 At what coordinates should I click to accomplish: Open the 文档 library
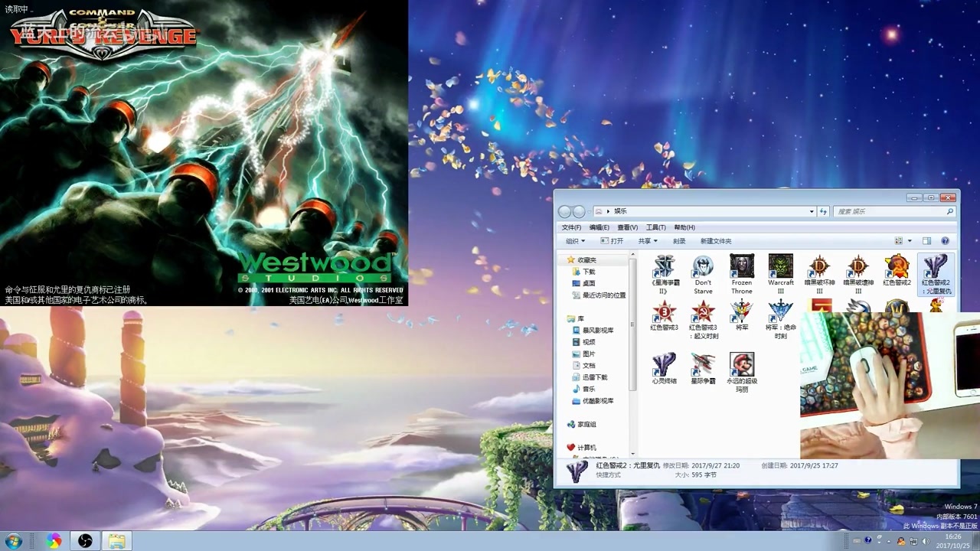click(x=583, y=366)
